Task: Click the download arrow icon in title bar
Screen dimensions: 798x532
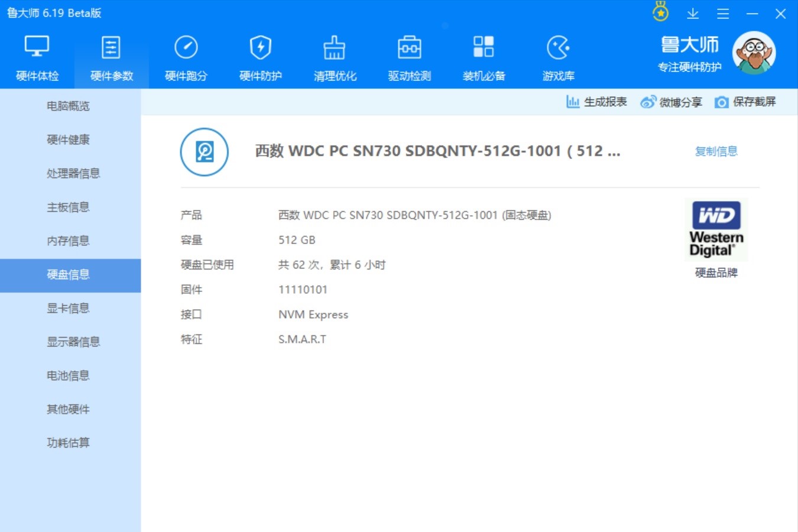Action: [693, 13]
